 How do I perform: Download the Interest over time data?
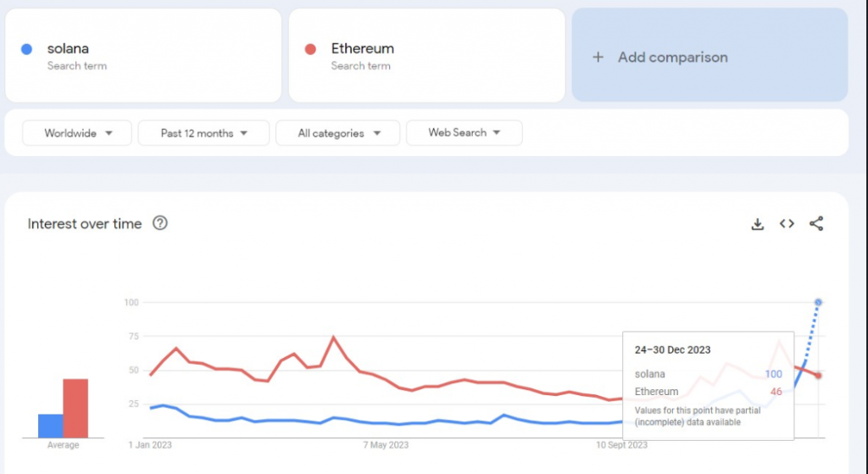click(x=758, y=224)
